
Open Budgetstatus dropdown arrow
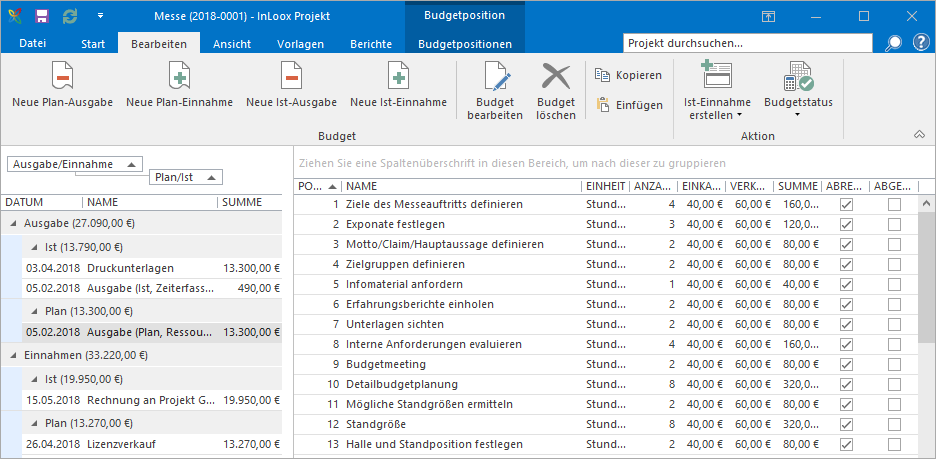pos(798,115)
